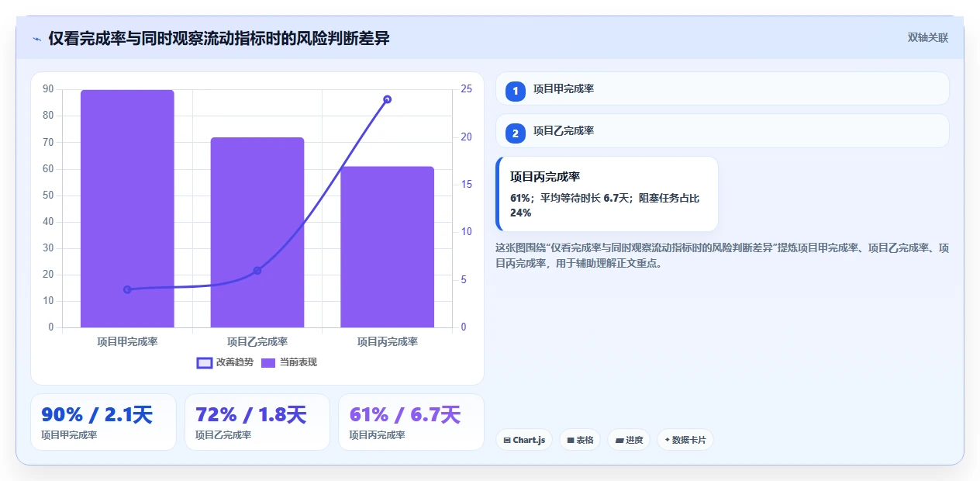The width and height of the screenshot is (980, 481).
Task: Click the chart summary paragraph starting 这张图围绕
Action: (x=722, y=255)
